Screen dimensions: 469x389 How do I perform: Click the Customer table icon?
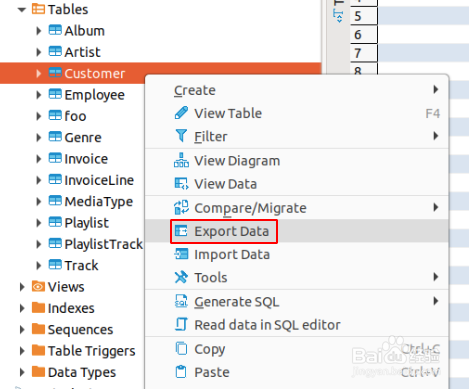[55, 73]
